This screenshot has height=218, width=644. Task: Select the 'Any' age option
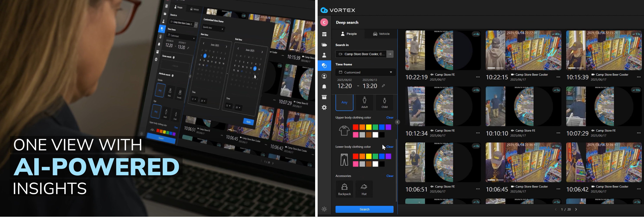[344, 103]
